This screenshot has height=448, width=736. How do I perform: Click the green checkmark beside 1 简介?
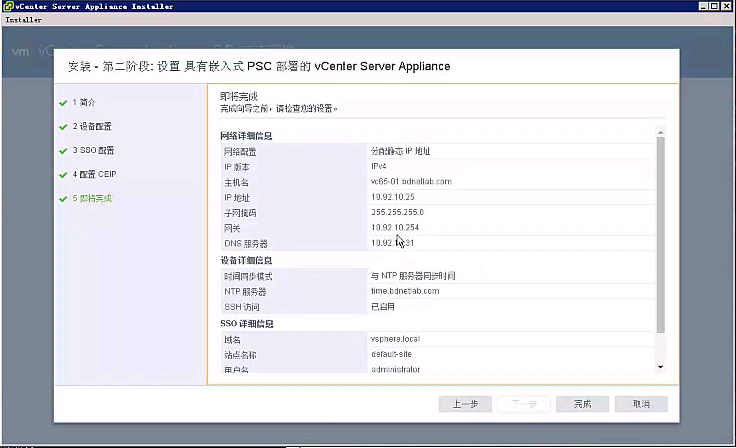tap(63, 103)
